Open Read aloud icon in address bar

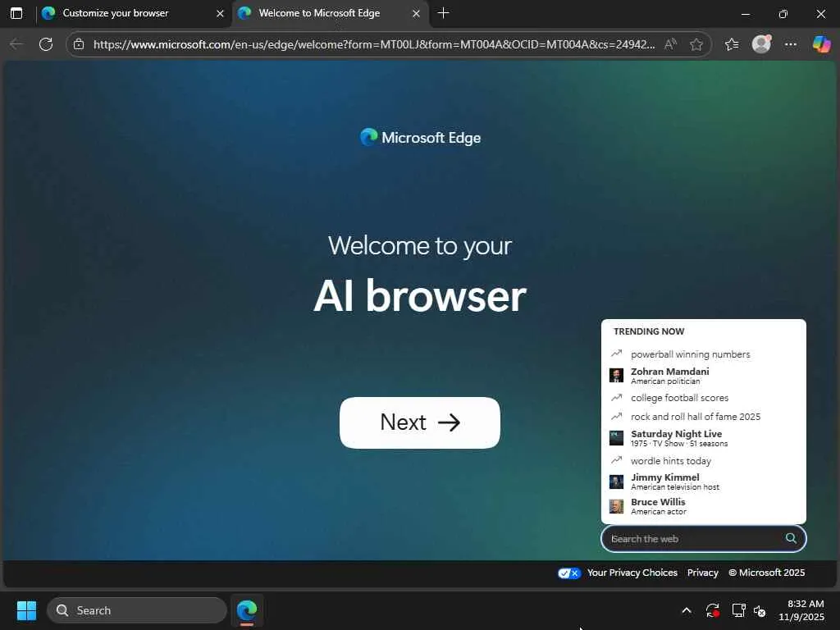(x=670, y=44)
